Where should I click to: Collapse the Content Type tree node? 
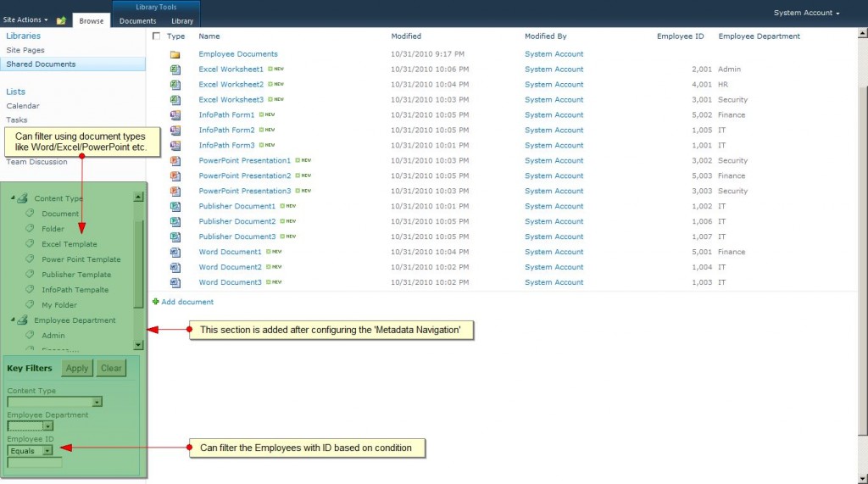click(12, 197)
